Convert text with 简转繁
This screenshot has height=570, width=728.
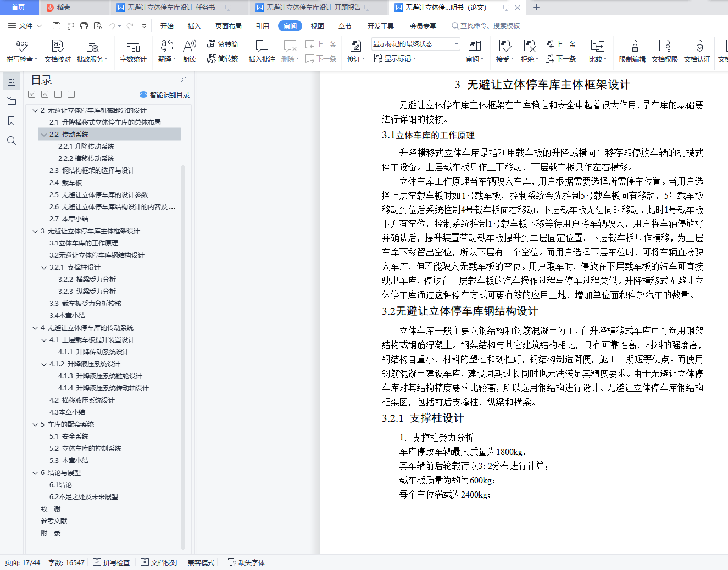(223, 58)
